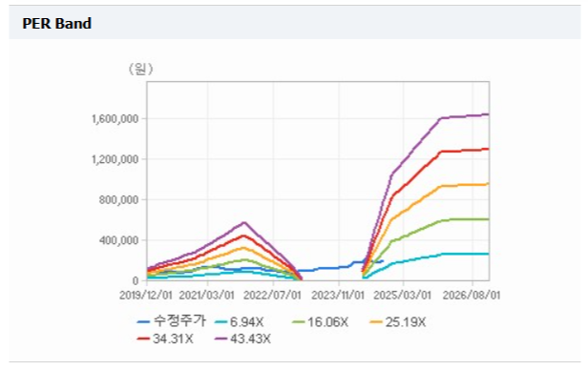The height and width of the screenshot is (370, 588).
Task: Click the 2023/11/01 date label
Action: tap(338, 295)
